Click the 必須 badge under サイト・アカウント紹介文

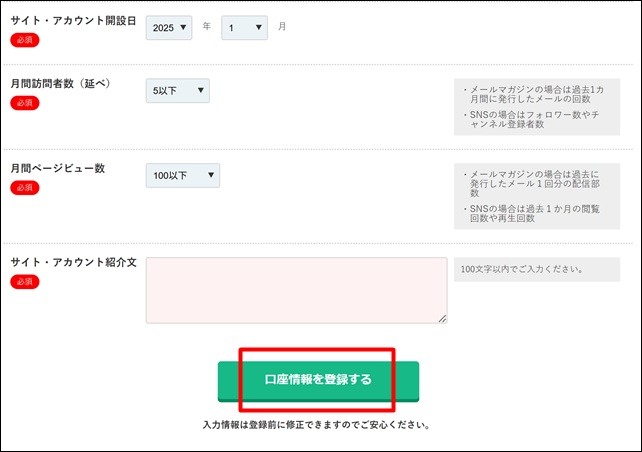point(25,282)
